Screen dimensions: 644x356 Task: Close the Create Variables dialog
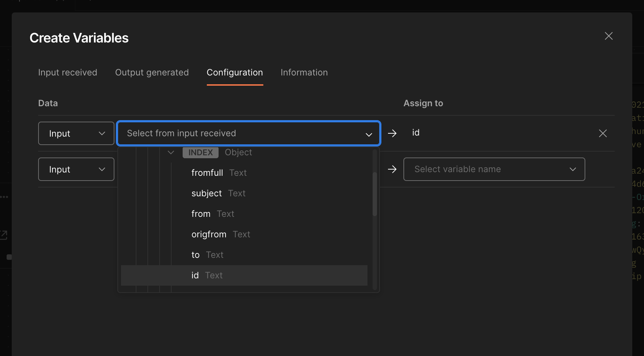(x=608, y=36)
